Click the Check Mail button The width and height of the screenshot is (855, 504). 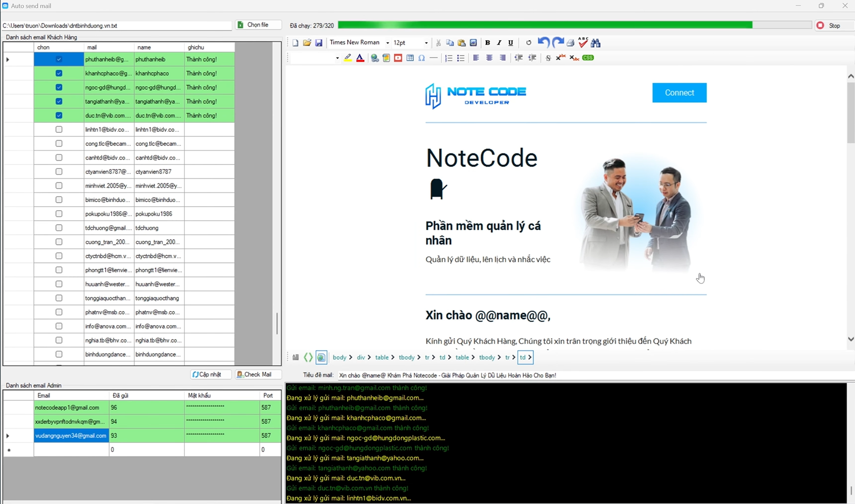click(258, 375)
